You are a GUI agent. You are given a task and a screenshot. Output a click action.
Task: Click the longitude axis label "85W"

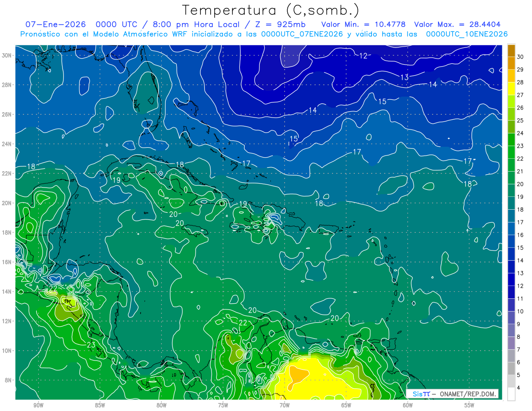click(x=100, y=405)
